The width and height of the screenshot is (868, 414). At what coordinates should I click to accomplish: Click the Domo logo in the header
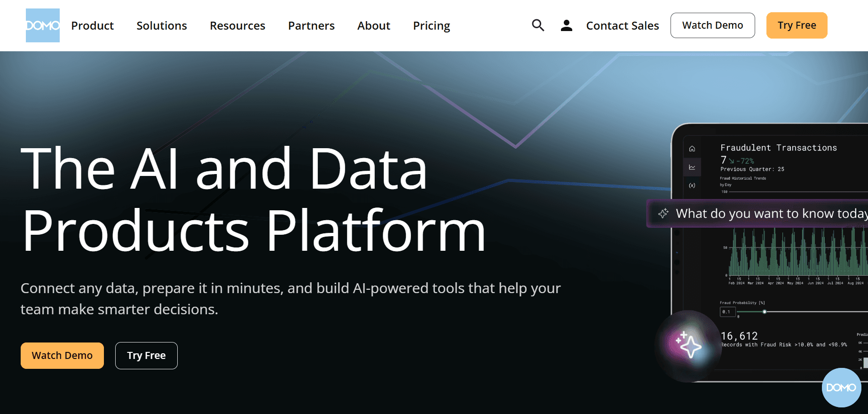coord(43,25)
